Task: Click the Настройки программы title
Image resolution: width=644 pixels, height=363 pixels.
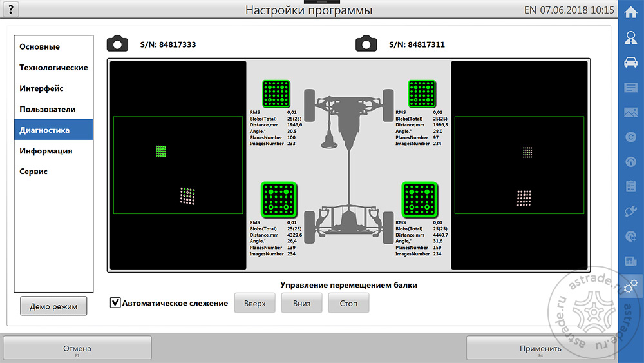Action: 309,10
